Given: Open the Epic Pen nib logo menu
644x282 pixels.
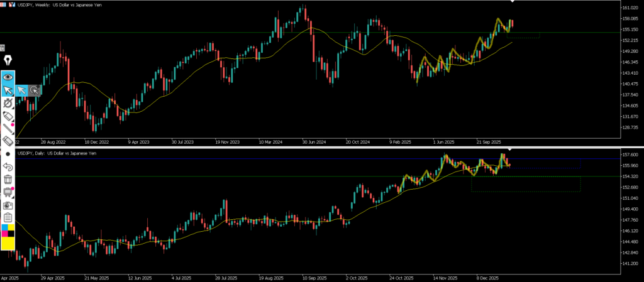Looking at the screenshot, I should [8, 61].
